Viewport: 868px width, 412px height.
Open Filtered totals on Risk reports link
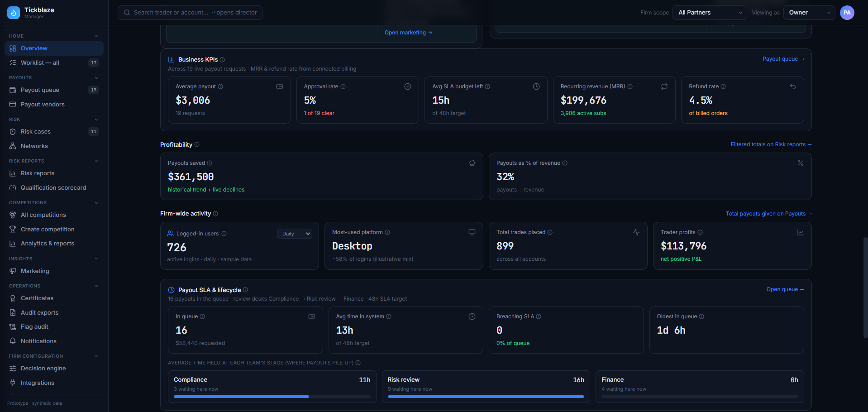pos(771,144)
